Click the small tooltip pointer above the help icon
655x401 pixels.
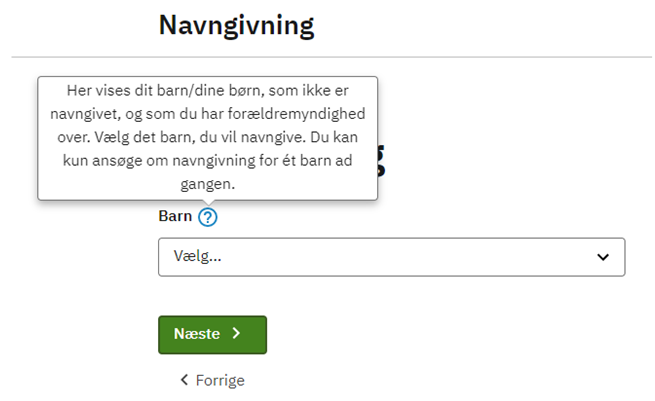208,203
